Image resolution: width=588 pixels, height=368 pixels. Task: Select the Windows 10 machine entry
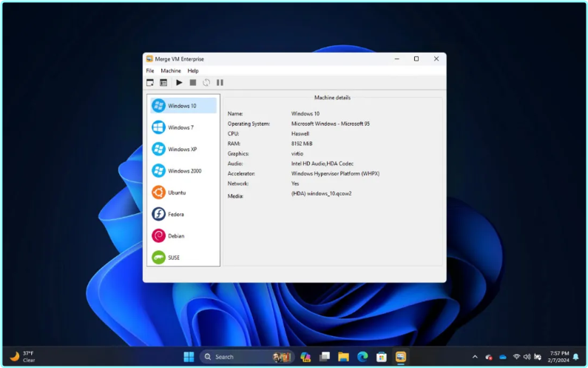pyautogui.click(x=183, y=106)
